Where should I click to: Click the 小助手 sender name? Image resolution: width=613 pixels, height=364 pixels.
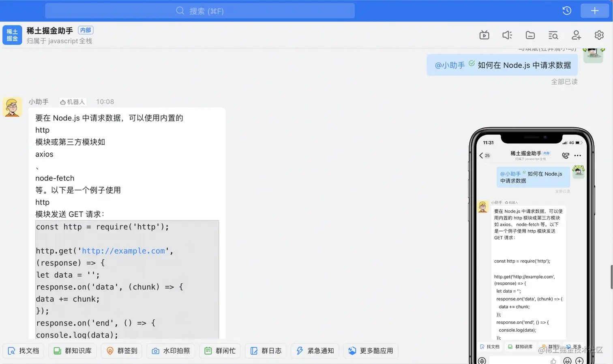pos(39,102)
